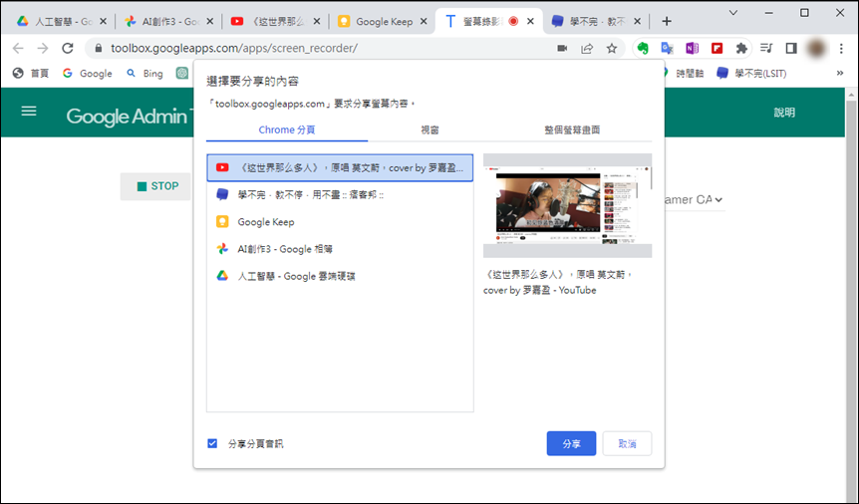
Task: Open the Bing bookmark
Action: click(144, 74)
